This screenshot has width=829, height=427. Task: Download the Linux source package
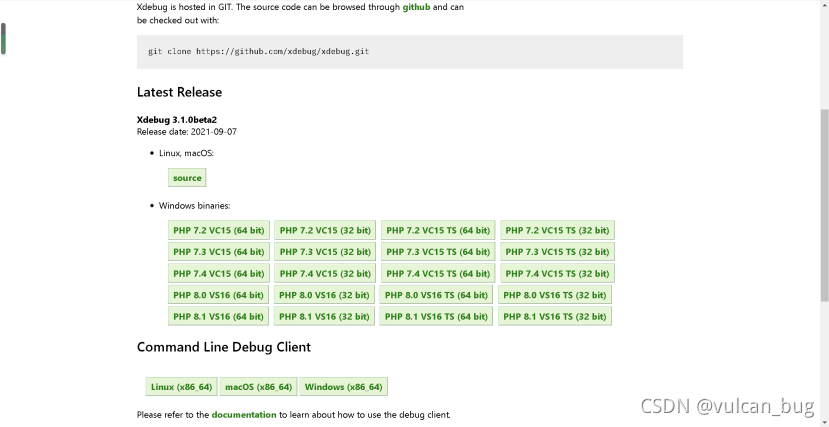[x=187, y=178]
